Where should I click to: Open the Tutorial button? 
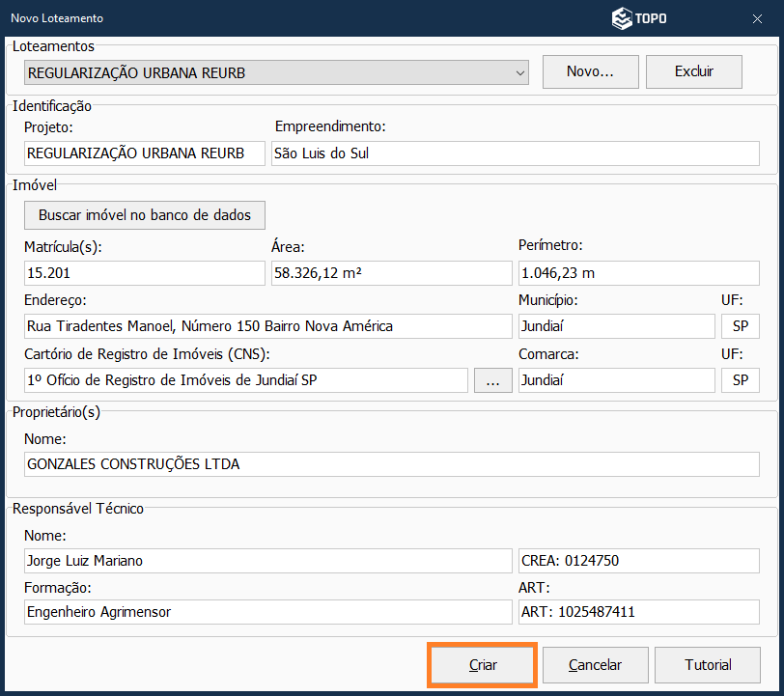coord(708,665)
